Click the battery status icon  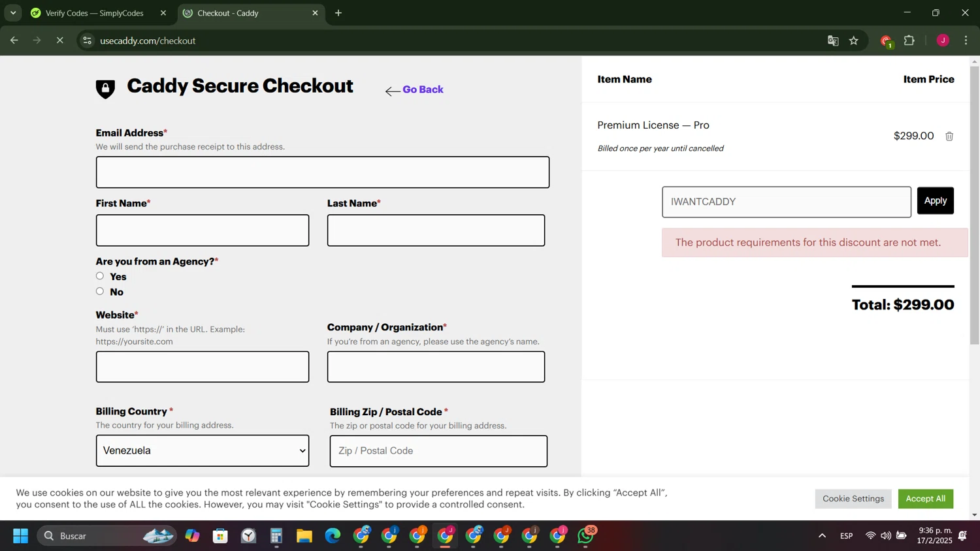pos(902,536)
